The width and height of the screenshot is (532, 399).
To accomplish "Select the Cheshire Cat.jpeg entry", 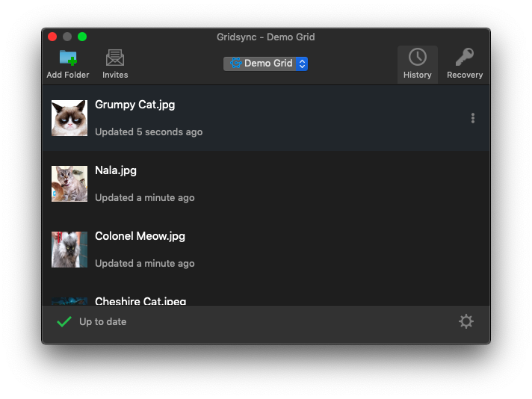I will (140, 300).
